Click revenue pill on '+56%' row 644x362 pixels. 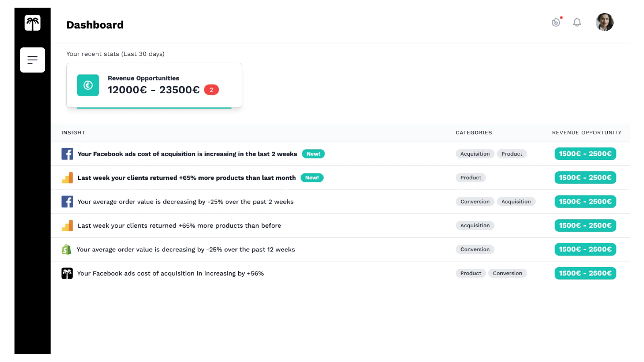585,274
